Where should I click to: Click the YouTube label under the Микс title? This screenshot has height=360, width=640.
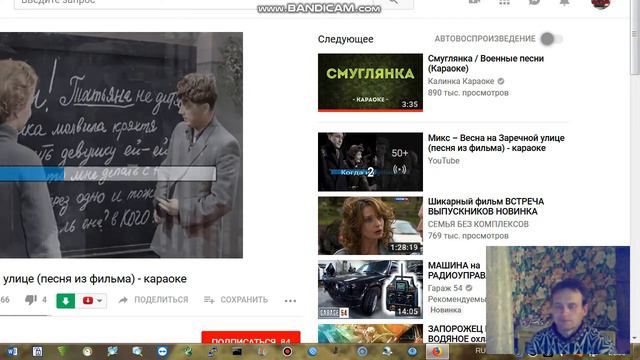(x=444, y=161)
